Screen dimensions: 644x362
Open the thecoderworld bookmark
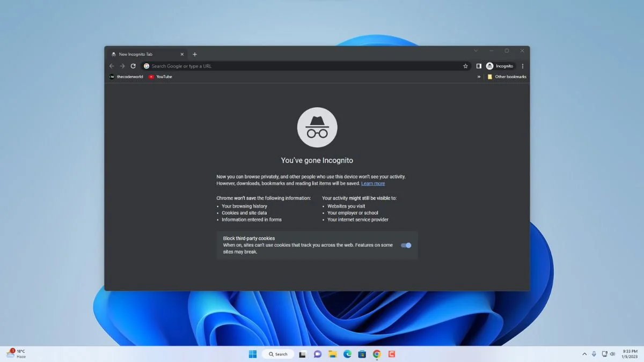pyautogui.click(x=126, y=77)
